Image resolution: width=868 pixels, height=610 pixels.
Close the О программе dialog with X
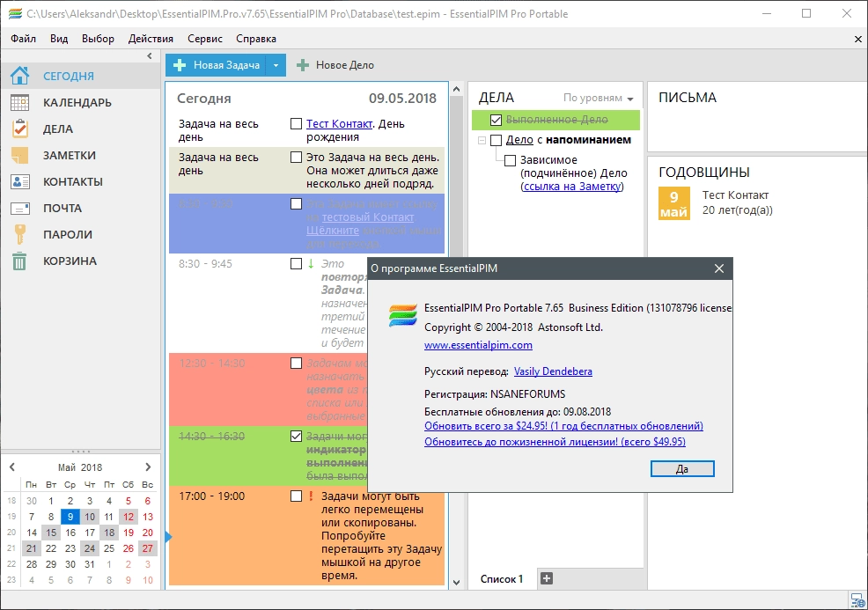719,268
